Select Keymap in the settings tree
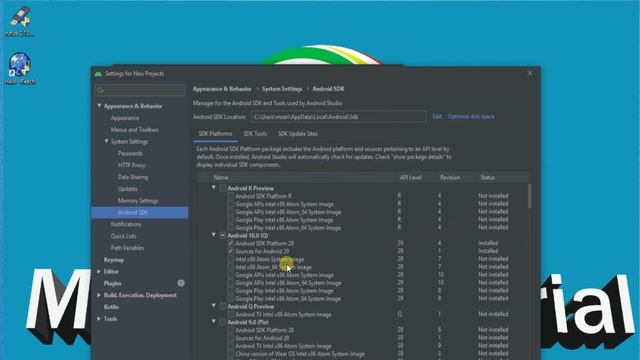Viewport: 640px width, 360px height. point(114,260)
